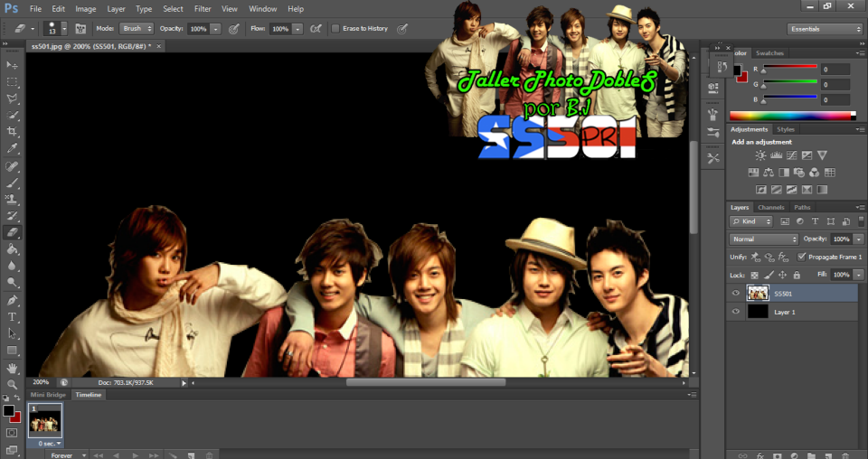Toggle lock position
The image size is (868, 459).
(782, 275)
